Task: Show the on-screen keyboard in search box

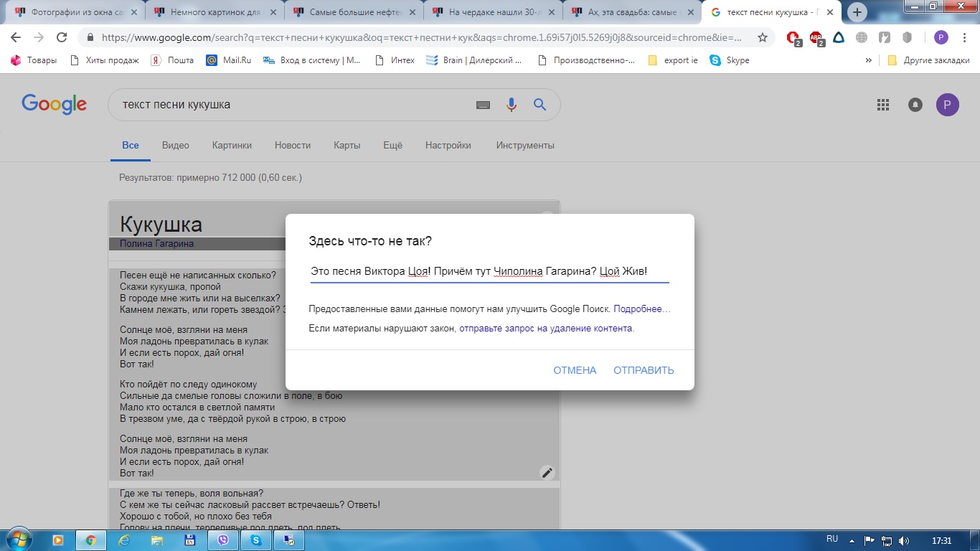Action: point(484,105)
